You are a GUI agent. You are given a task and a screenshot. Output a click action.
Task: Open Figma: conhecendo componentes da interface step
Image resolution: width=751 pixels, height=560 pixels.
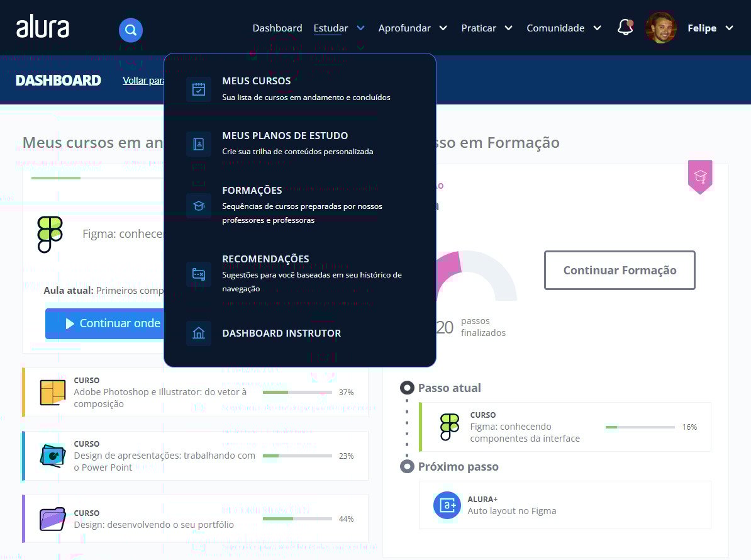[565, 427]
